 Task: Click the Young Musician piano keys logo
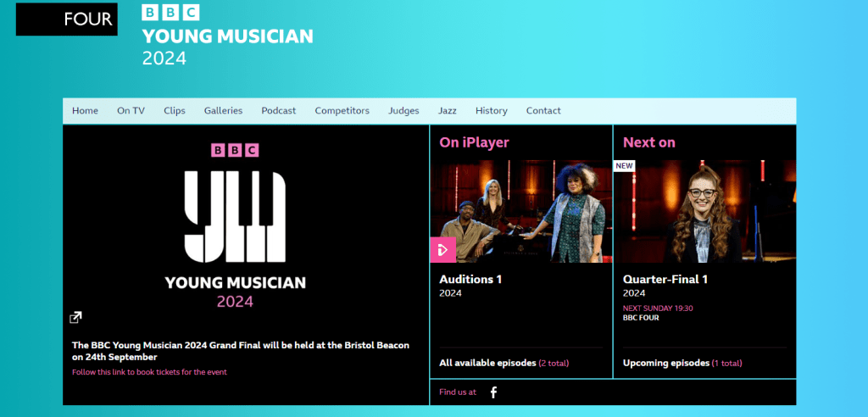tap(235, 216)
